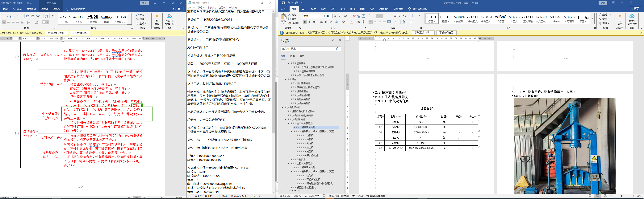
Task: Toggle italic formatting
Action: coord(309,22)
